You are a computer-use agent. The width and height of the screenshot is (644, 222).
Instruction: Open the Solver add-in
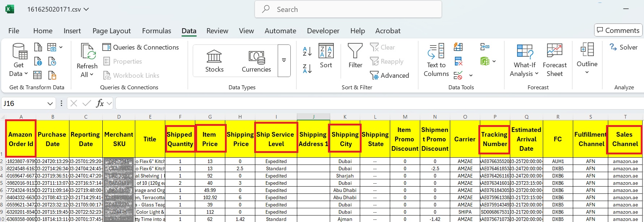tap(624, 47)
